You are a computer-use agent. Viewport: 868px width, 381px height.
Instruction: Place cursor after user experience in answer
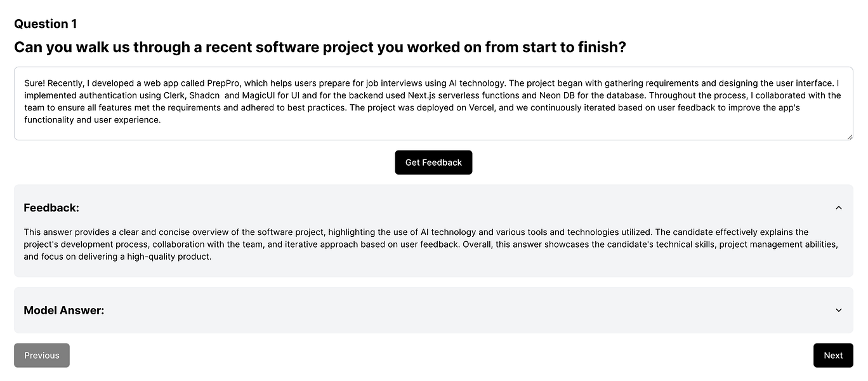click(x=162, y=120)
